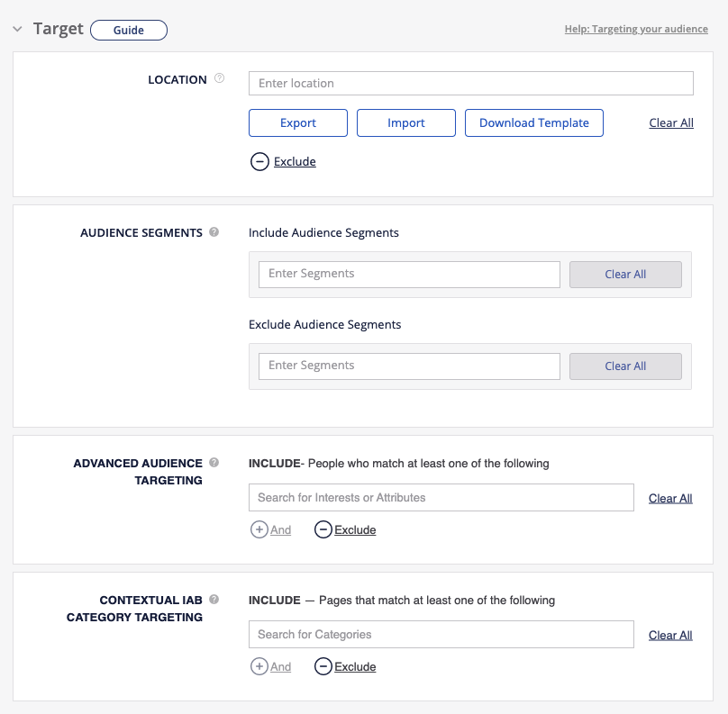Import locations from file
The width and height of the screenshot is (728, 714).
point(406,122)
